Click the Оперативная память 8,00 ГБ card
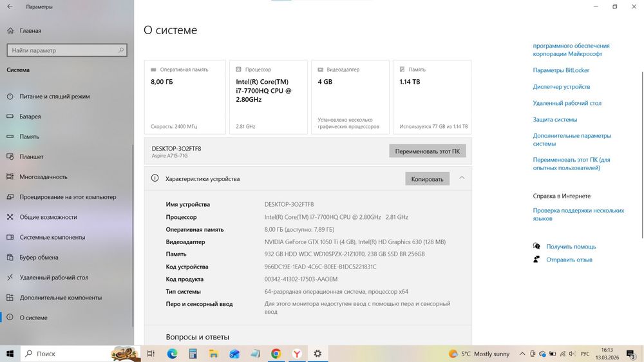Screen dimensions: 644x362 click(x=185, y=97)
